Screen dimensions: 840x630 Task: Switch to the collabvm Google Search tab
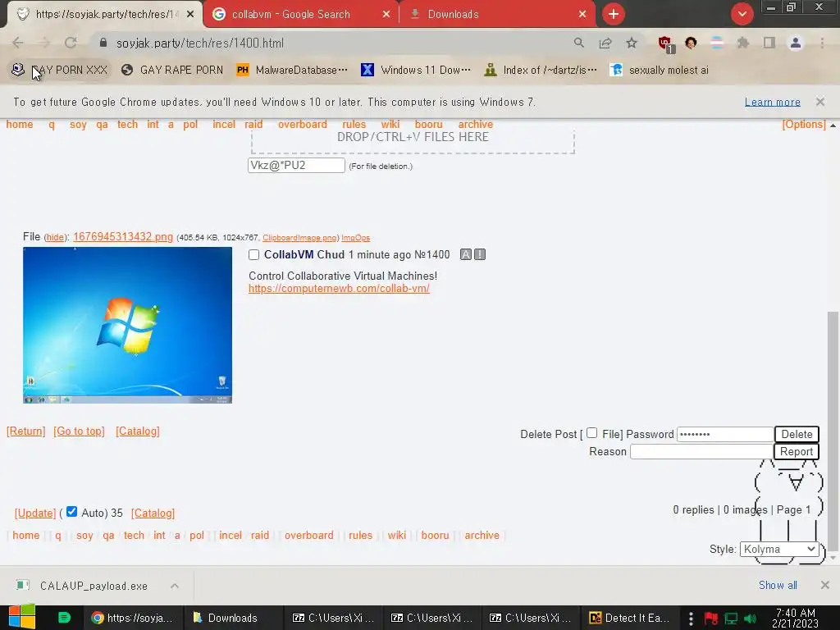(x=291, y=14)
